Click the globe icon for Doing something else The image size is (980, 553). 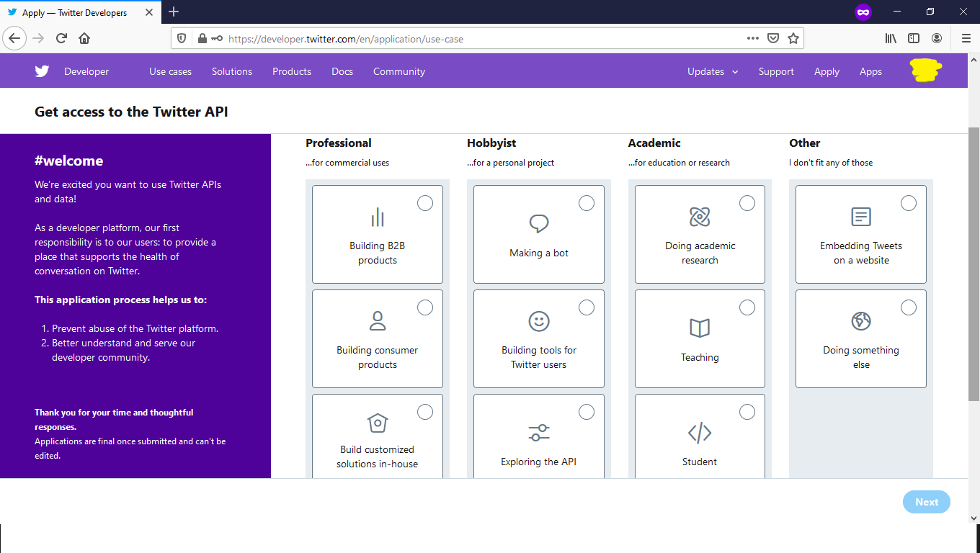pos(861,320)
